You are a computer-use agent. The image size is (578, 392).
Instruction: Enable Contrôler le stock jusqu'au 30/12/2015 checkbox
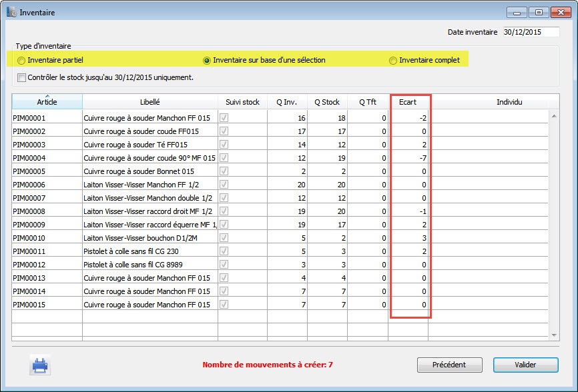tap(22, 78)
